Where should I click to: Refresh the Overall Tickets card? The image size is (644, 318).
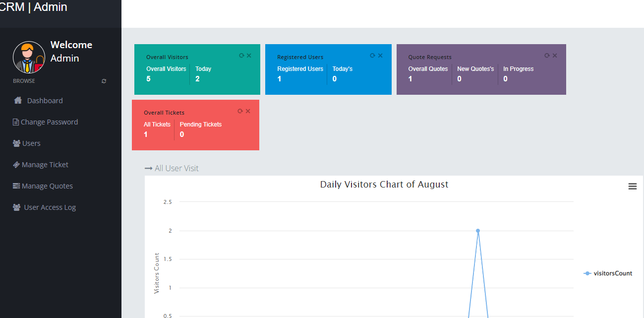pos(240,111)
